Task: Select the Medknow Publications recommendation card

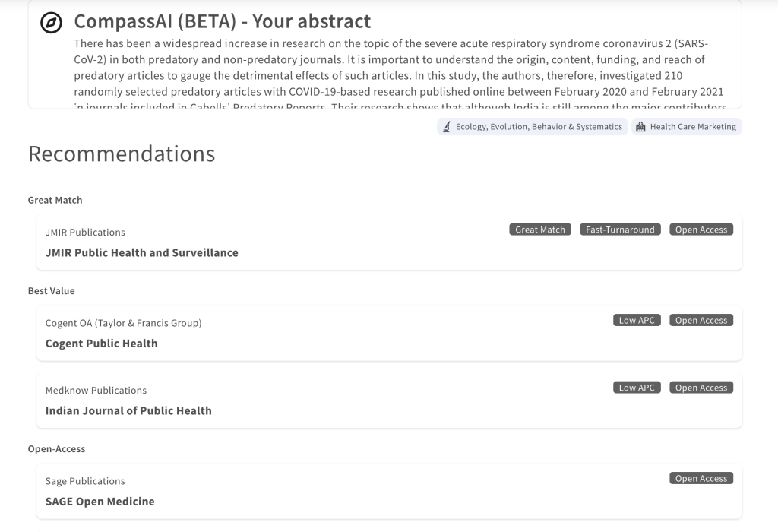Action: pyautogui.click(x=389, y=399)
